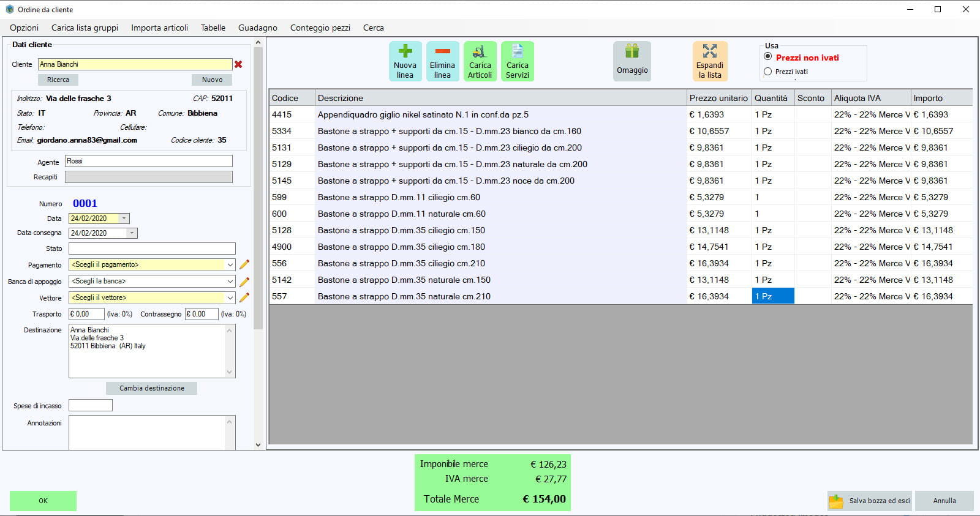Click the Stato input field
Screen dimensions: 980x516
coord(152,249)
